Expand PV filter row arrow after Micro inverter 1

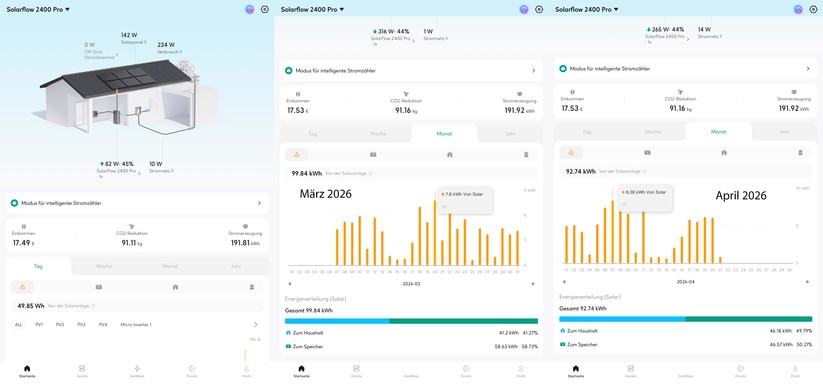tap(256, 325)
